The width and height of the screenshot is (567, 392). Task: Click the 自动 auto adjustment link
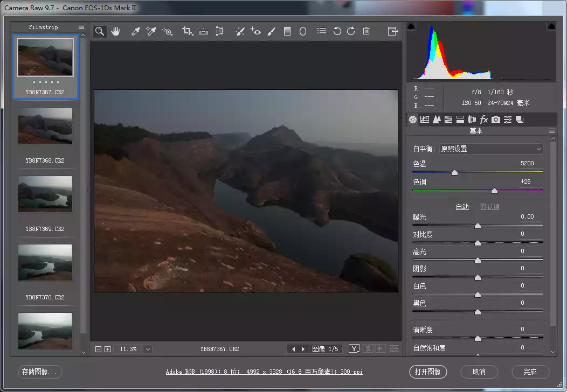[x=462, y=207]
